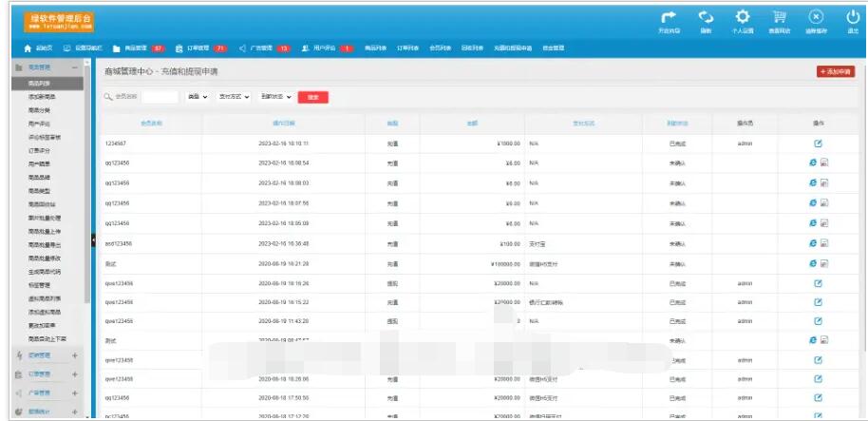This screenshot has width=868, height=421.
Task: Click blue globe icon in ¥100000.00 微信H5支付 row
Action: coord(813,263)
